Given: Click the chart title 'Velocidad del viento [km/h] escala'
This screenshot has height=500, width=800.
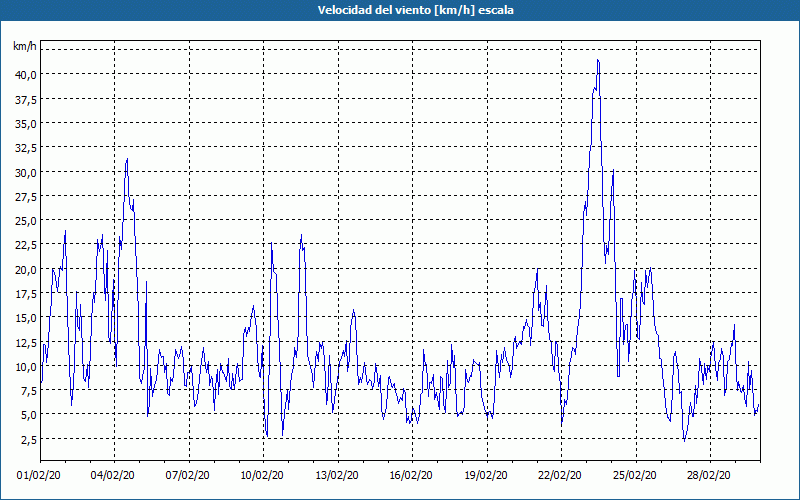Looking at the screenshot, I should [415, 10].
